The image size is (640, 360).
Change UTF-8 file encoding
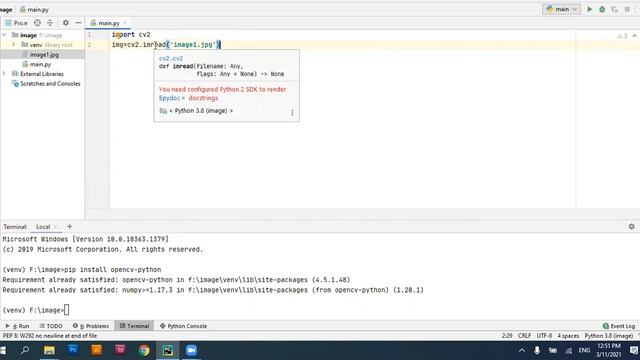click(544, 336)
